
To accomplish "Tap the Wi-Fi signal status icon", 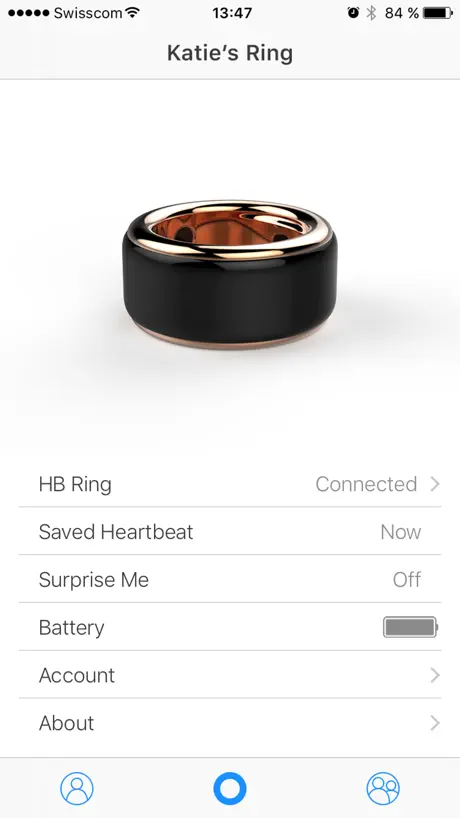I will 133,13.
